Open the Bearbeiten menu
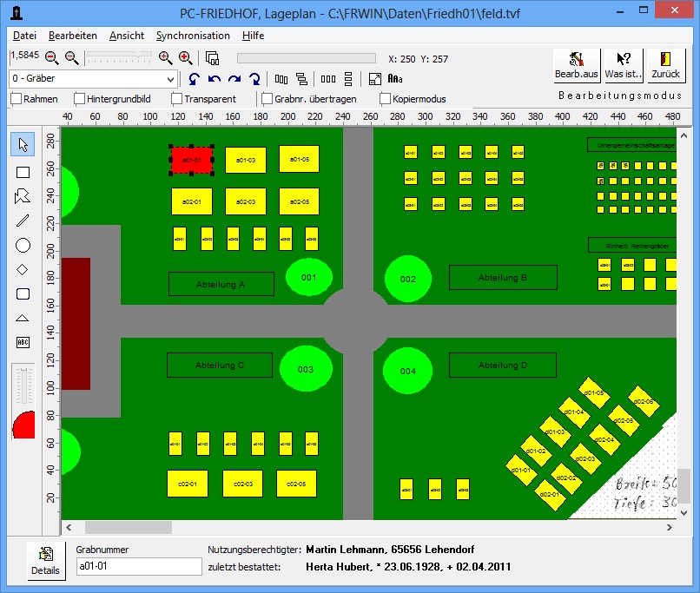Screen dimensions: 700x593 pos(73,36)
